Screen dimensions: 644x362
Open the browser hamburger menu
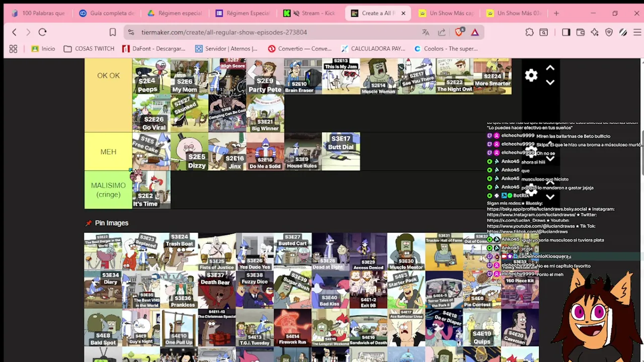tap(637, 32)
